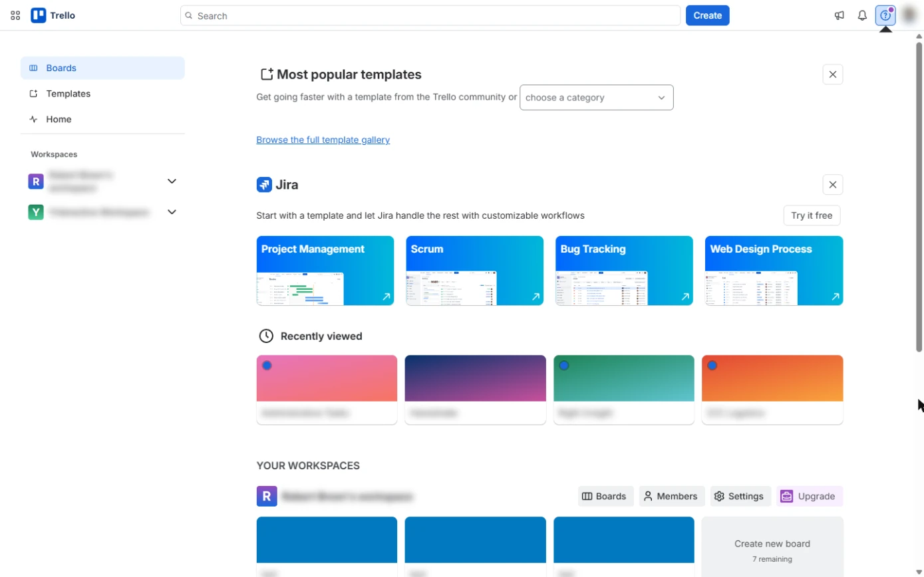Open the help question mark icon
This screenshot has width=924, height=577.
885,15
